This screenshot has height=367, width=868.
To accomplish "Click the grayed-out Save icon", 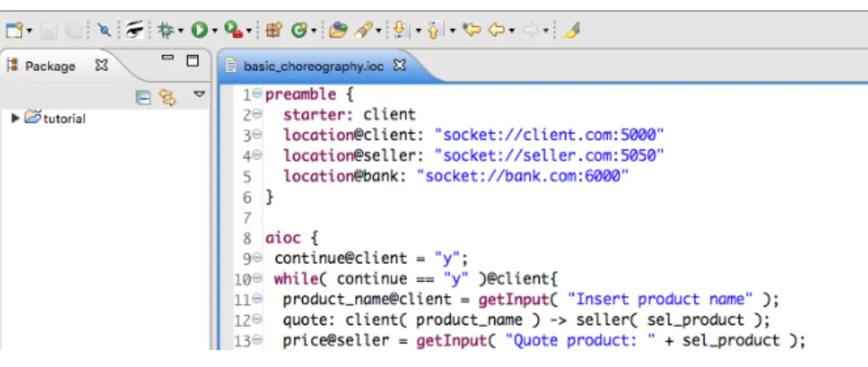I will point(49,31).
